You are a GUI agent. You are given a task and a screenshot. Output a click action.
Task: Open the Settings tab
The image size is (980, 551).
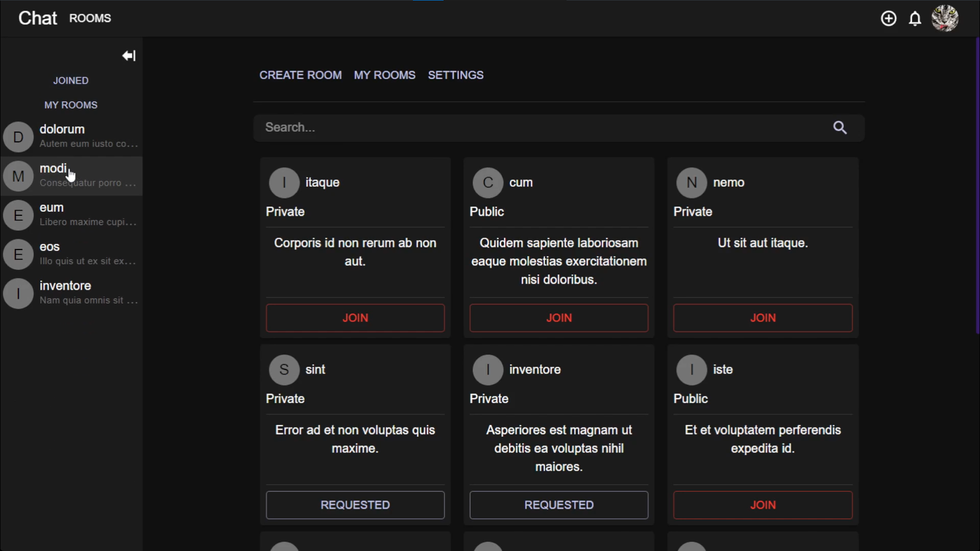tap(455, 75)
